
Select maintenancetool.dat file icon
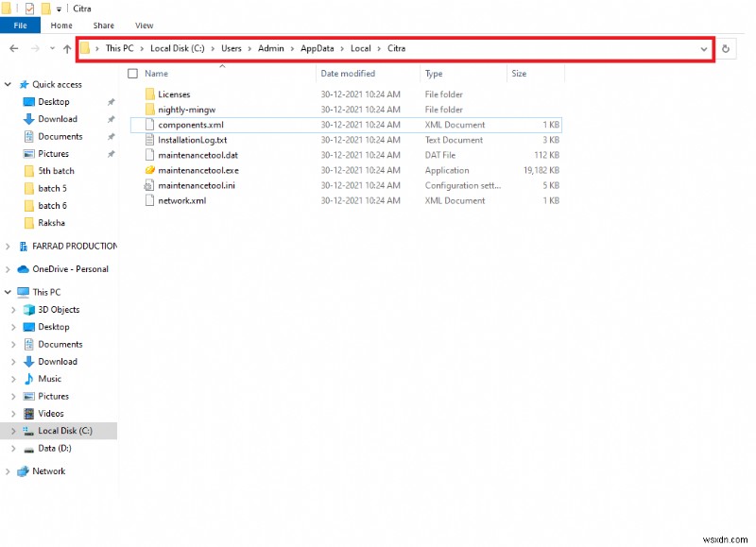point(150,155)
